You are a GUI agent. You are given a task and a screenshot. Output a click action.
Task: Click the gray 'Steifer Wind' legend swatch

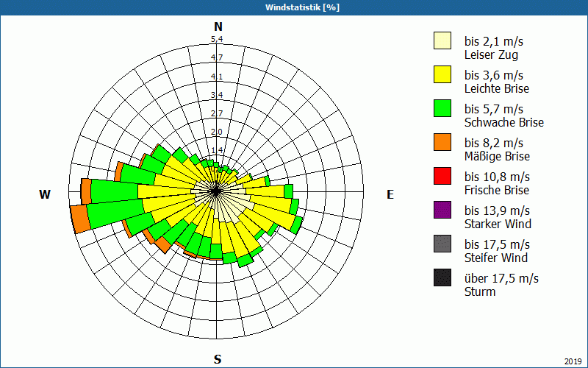click(442, 244)
